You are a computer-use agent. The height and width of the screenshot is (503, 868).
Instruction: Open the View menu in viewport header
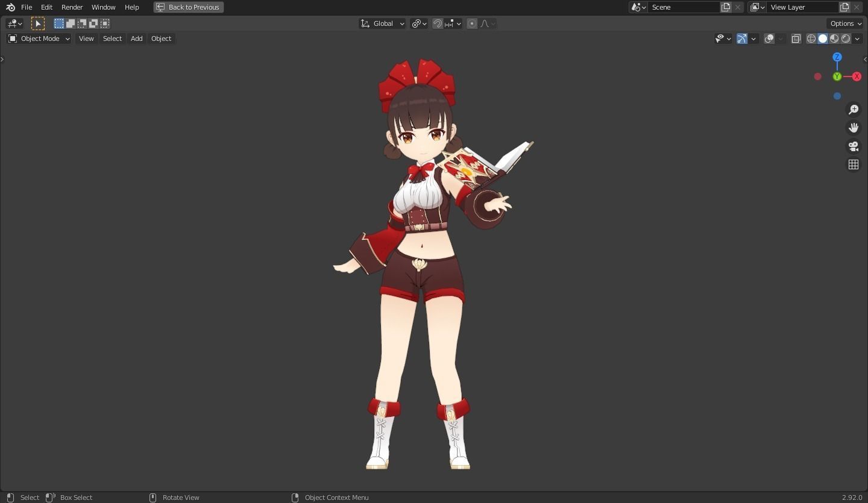pyautogui.click(x=86, y=39)
